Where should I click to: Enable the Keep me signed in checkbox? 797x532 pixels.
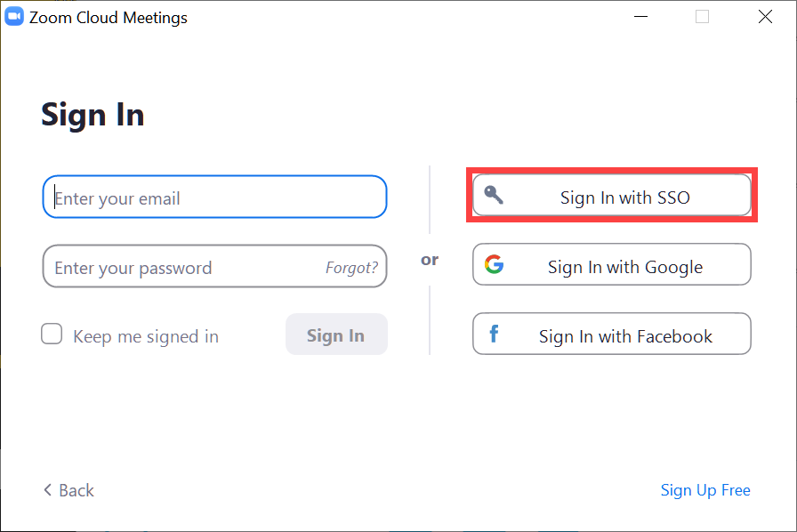[52, 334]
